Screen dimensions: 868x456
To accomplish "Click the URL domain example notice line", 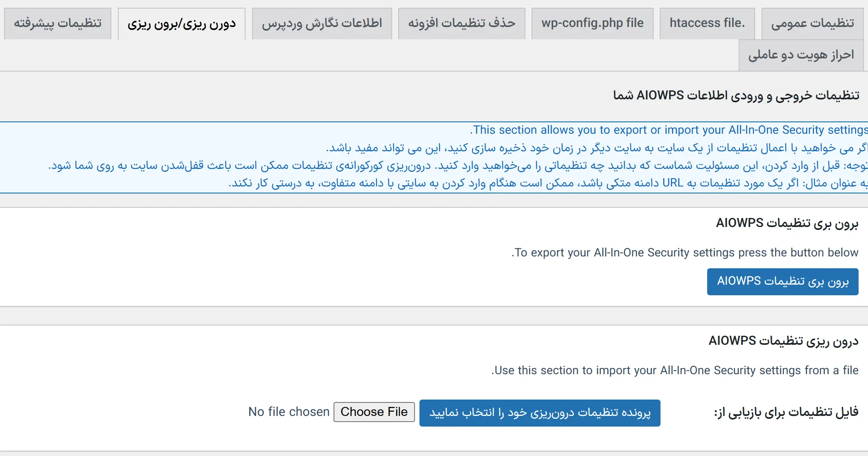I will (x=548, y=183).
